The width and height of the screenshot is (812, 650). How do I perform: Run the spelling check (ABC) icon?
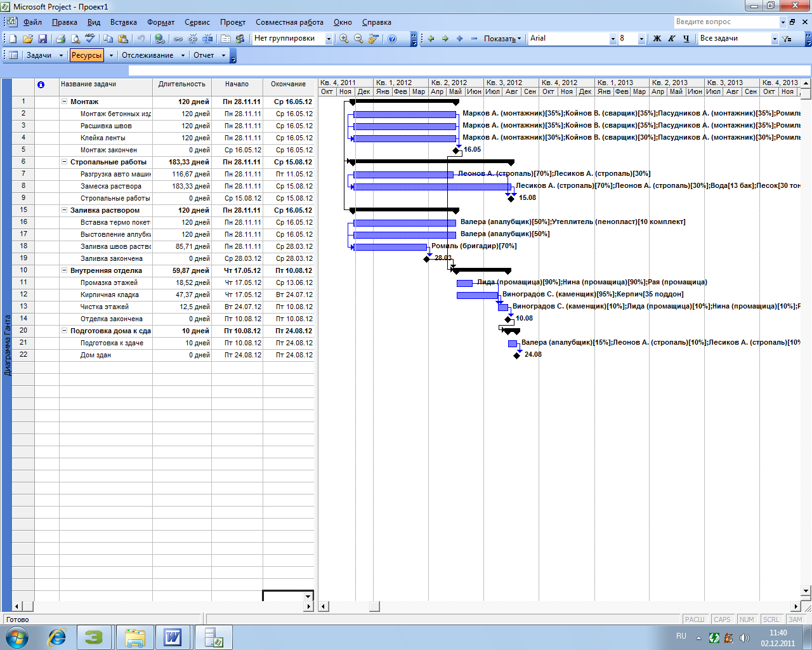pos(89,39)
